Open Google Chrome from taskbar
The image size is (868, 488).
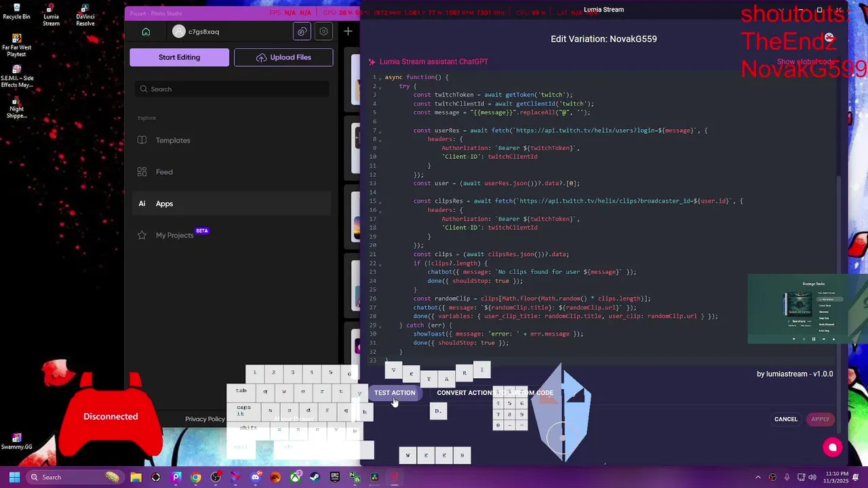tap(196, 477)
